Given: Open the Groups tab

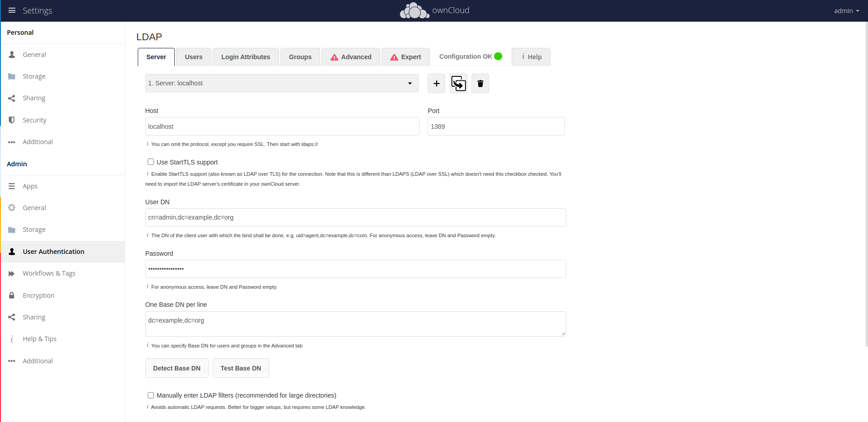Looking at the screenshot, I should tap(300, 57).
